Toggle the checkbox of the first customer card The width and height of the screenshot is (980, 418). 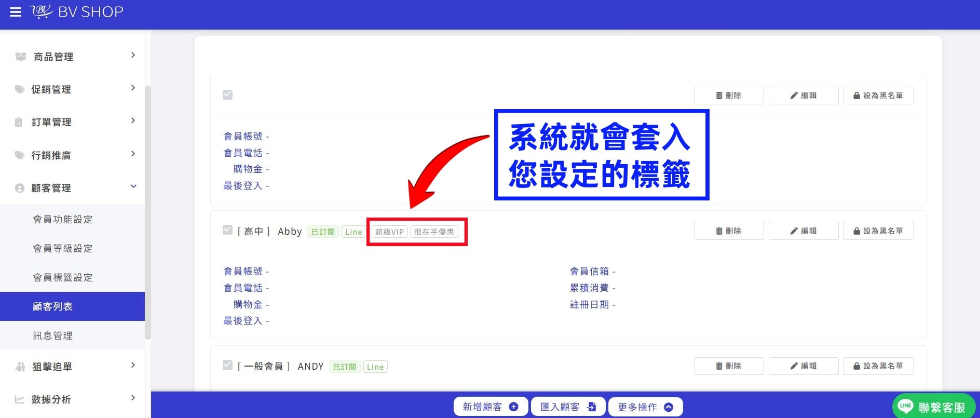pos(227,95)
